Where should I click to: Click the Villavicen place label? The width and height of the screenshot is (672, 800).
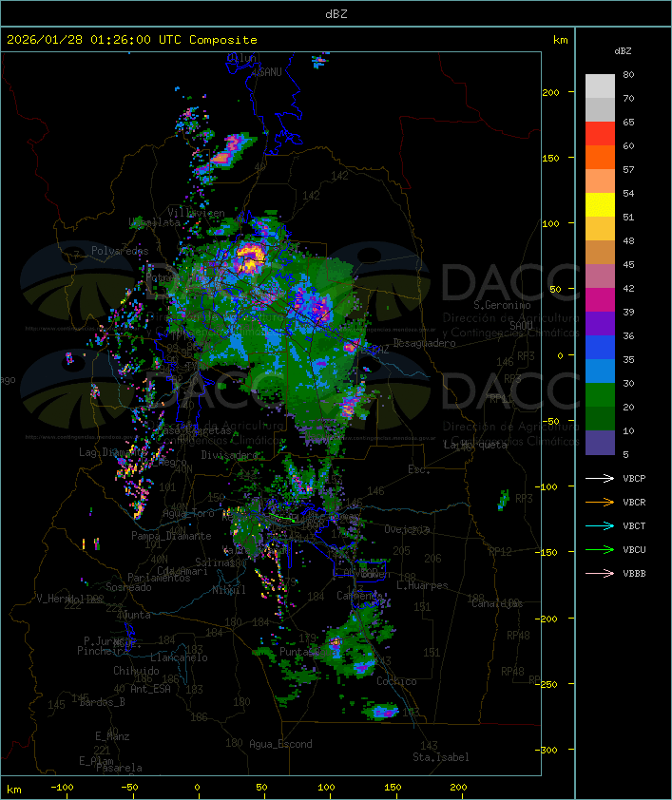coord(197,213)
